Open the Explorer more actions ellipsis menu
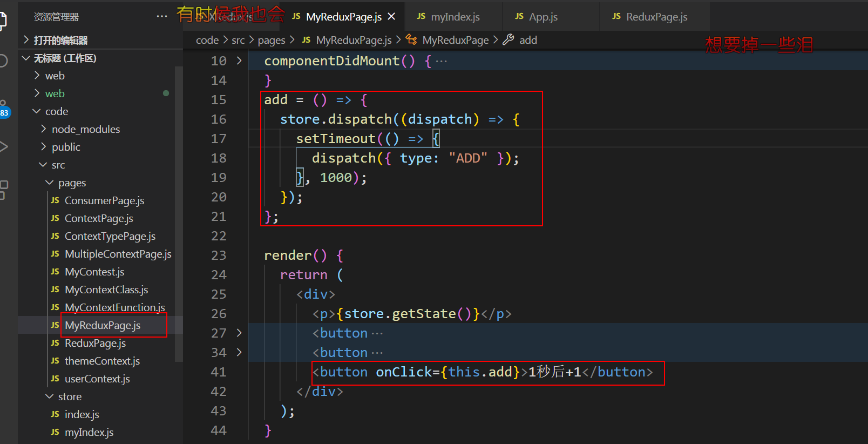The width and height of the screenshot is (868, 444). pos(162,17)
